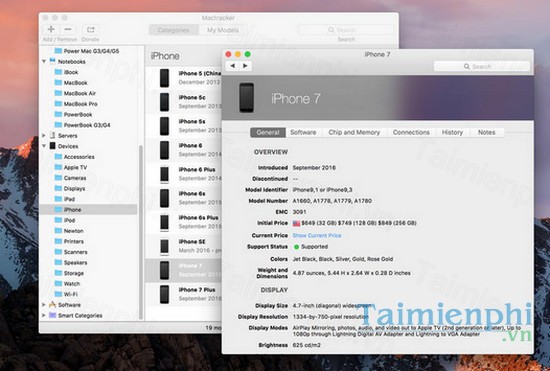This screenshot has height=371, width=550.
Task: Open the Connections tab
Action: (x=411, y=132)
